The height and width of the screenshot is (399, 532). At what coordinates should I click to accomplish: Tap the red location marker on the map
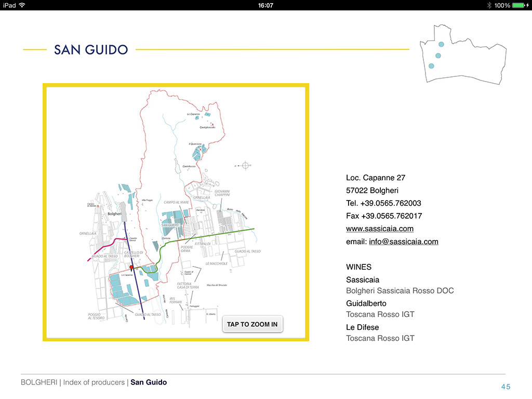(x=131, y=267)
